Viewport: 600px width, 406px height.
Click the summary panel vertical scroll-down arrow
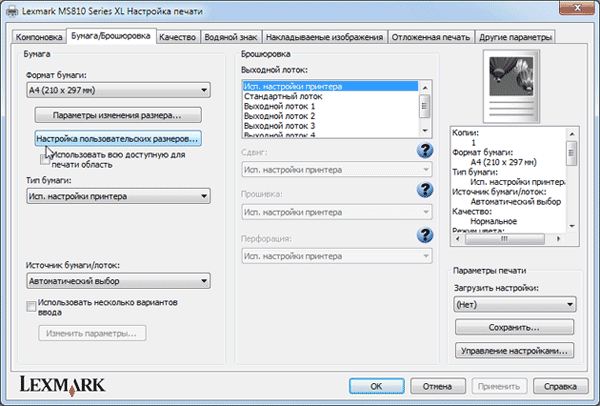(x=572, y=226)
